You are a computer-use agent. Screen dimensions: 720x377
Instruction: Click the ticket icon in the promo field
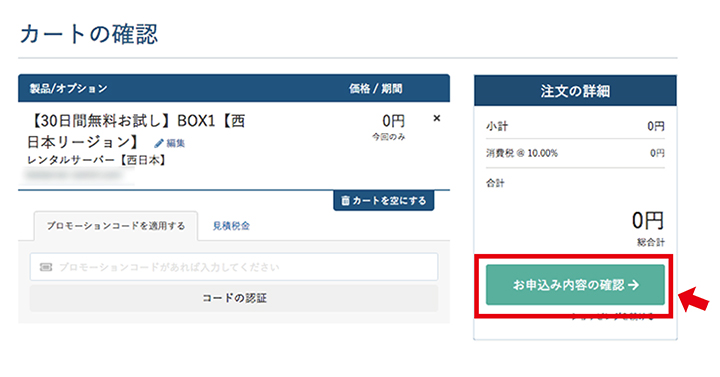point(46,267)
